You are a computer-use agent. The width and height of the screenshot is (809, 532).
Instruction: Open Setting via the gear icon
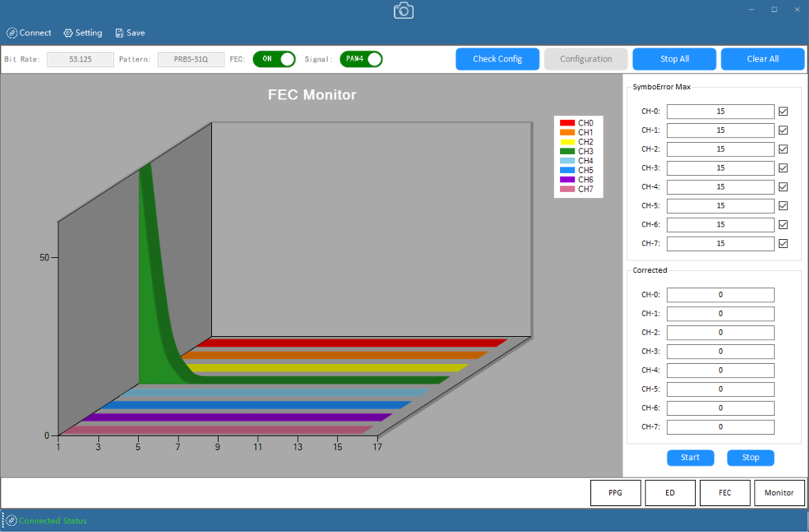[x=68, y=33]
